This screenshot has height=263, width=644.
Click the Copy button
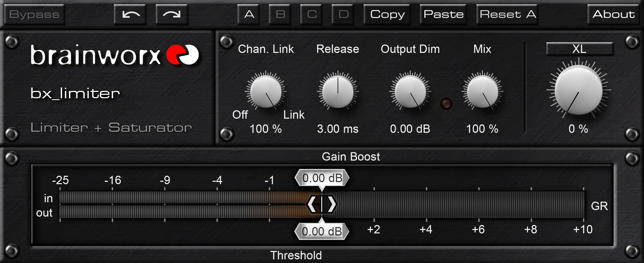[387, 14]
